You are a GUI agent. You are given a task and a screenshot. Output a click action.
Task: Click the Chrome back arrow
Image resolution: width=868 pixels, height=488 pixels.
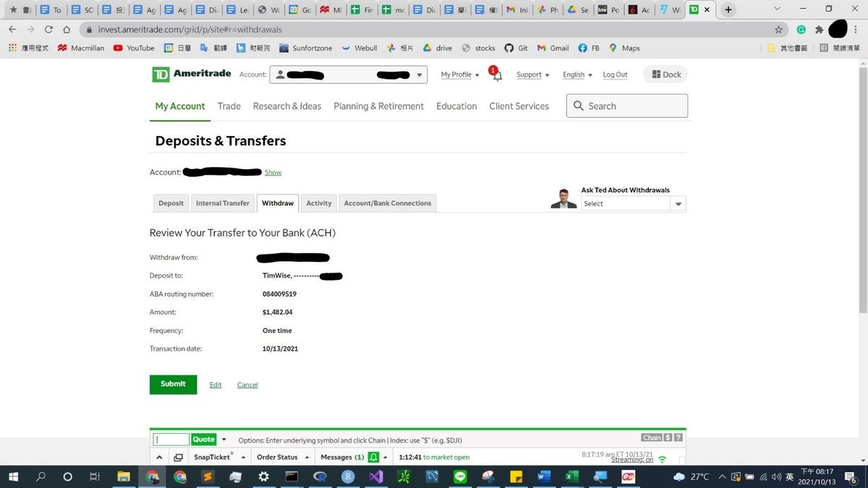12,30
